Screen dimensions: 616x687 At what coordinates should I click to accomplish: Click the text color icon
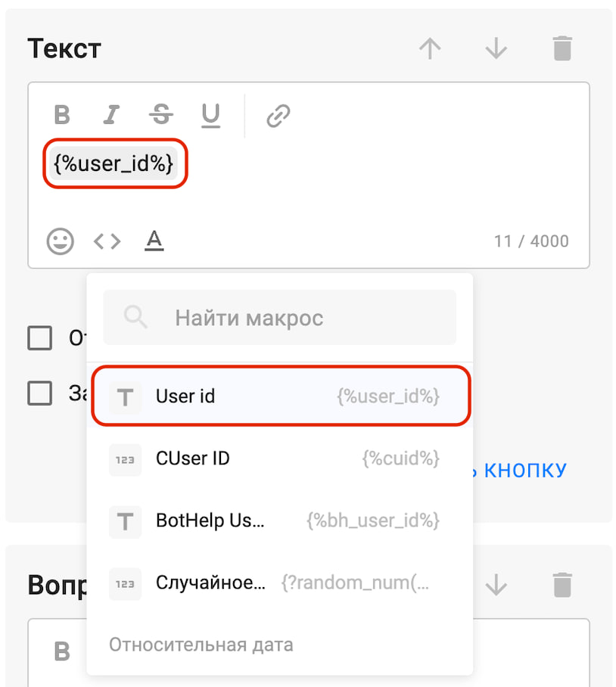[x=154, y=241]
